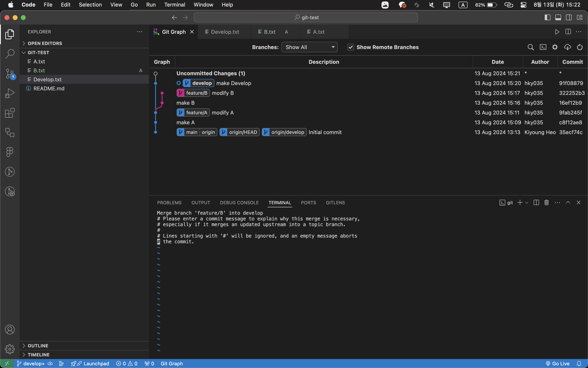Open the Figma icon in activity bar
588x368 pixels.
(x=10, y=152)
